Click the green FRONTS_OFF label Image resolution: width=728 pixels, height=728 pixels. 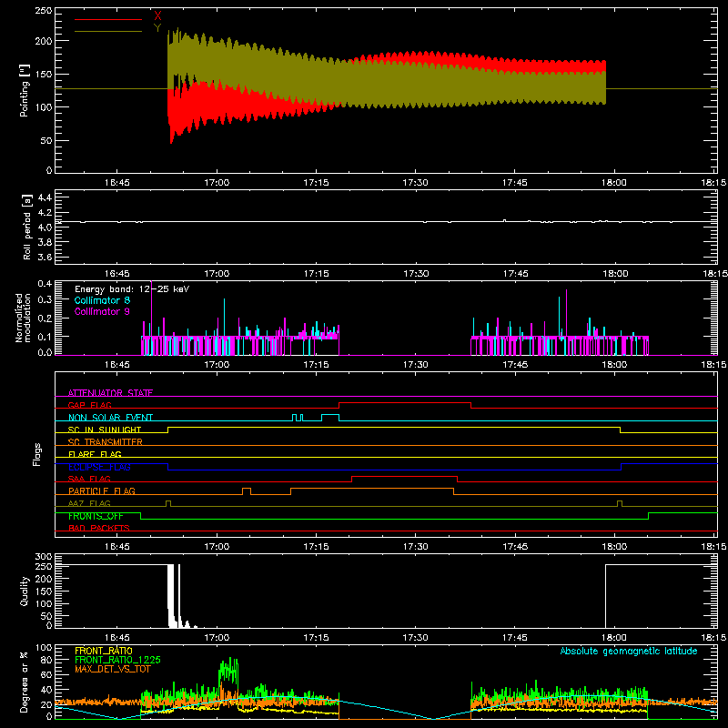(x=96, y=516)
